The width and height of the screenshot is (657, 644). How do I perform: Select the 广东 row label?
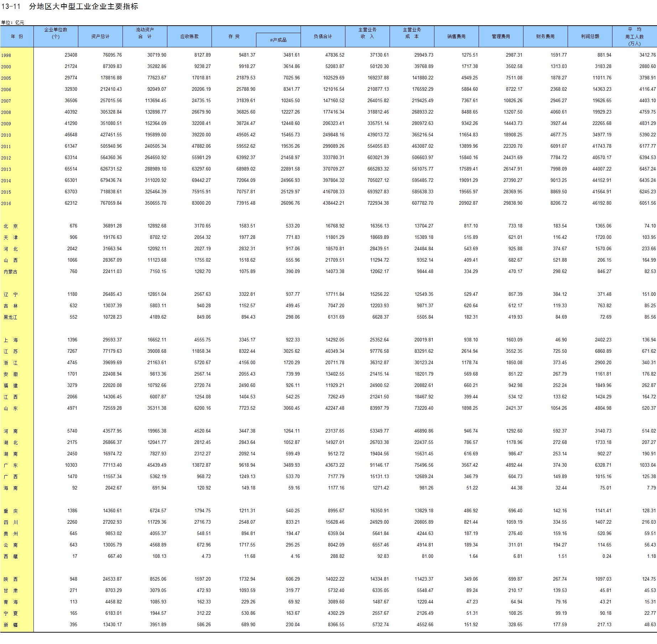pyautogui.click(x=11, y=465)
